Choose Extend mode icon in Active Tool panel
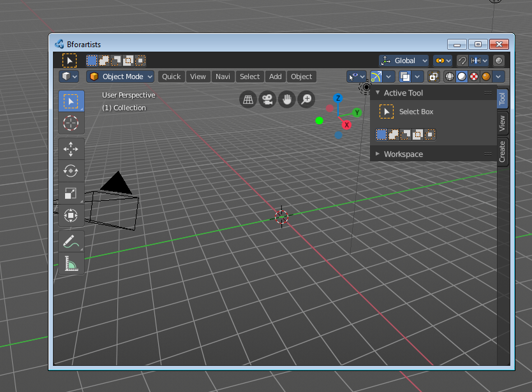The height and width of the screenshot is (392, 532). pos(393,134)
